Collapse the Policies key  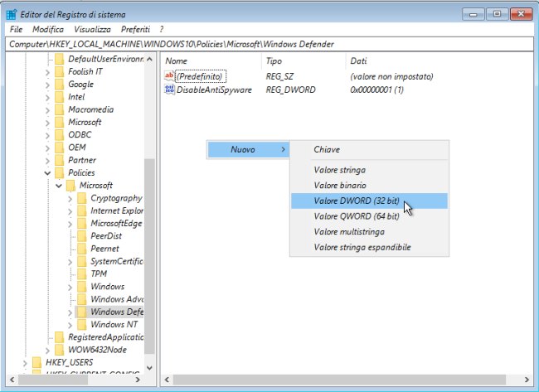coord(47,173)
